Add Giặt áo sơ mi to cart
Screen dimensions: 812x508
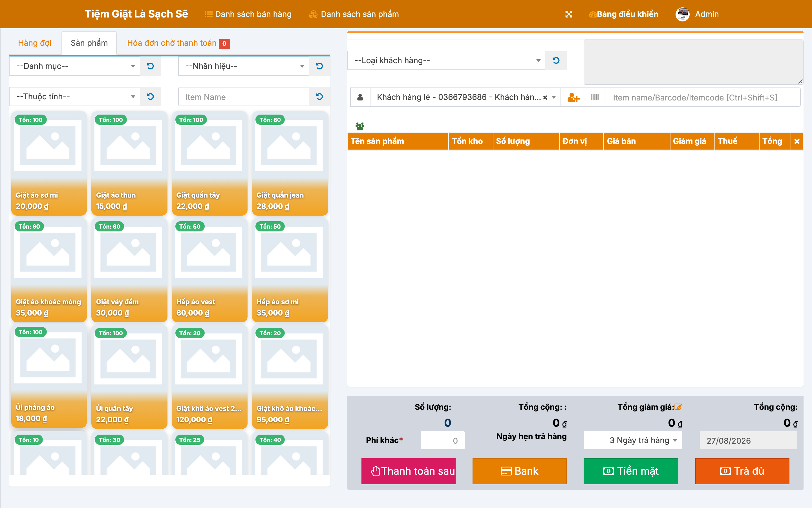pyautogui.click(x=49, y=164)
